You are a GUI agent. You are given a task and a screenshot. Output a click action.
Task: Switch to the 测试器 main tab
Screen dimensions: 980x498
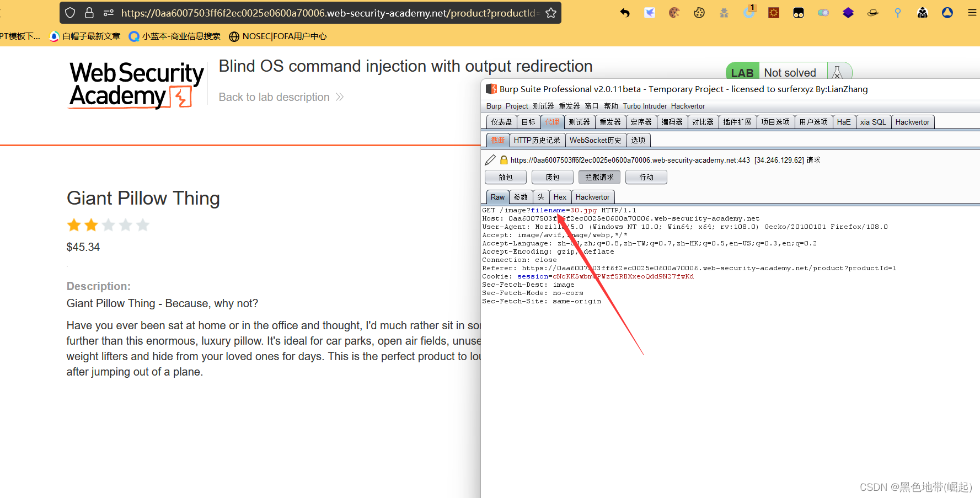(580, 122)
